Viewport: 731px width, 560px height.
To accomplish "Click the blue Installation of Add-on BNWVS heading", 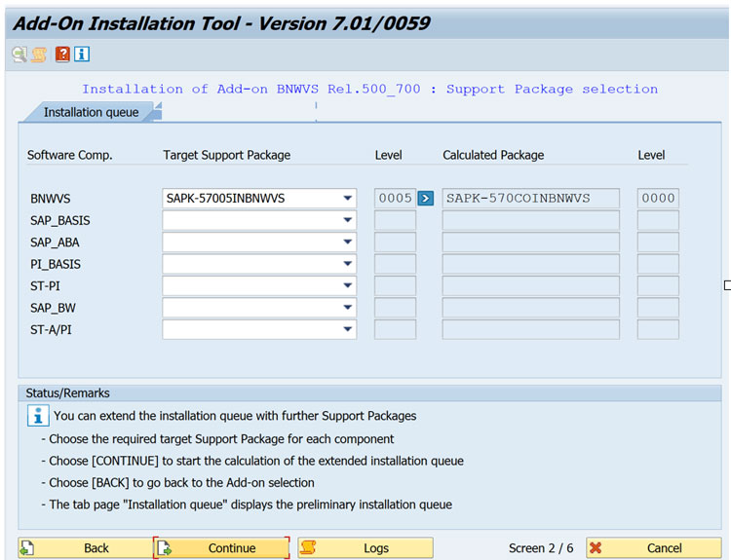I will coord(370,89).
